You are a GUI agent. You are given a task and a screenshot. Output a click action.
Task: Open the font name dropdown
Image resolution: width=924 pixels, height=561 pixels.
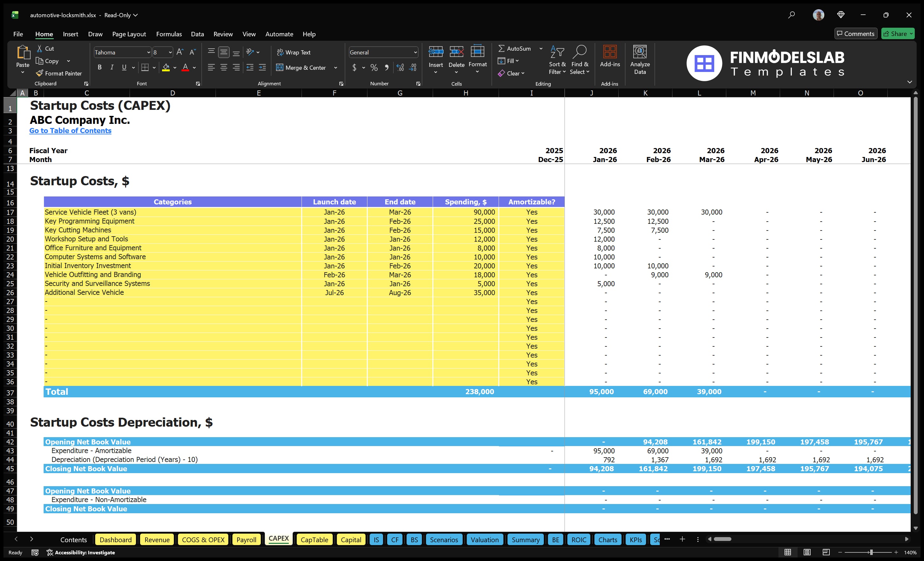tap(149, 52)
